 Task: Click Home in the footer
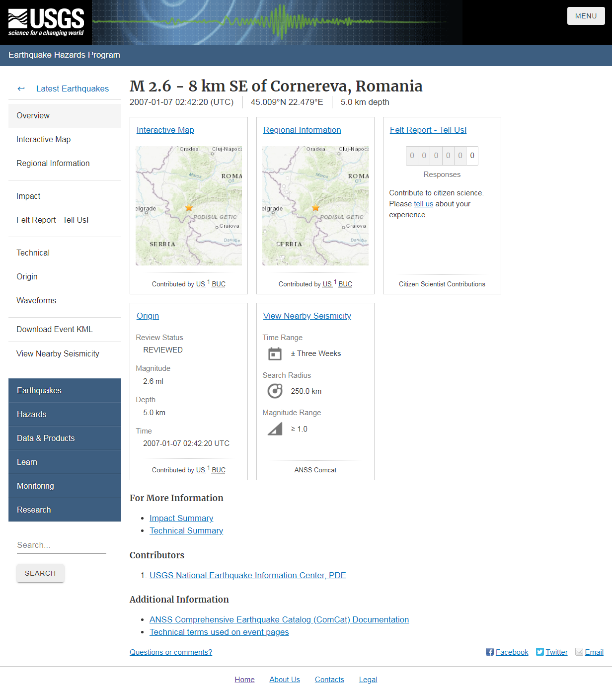244,680
